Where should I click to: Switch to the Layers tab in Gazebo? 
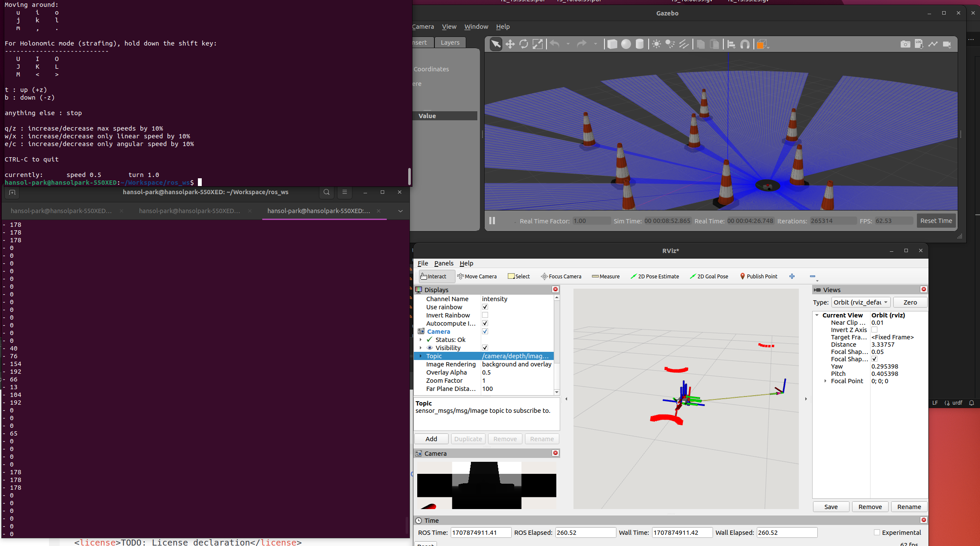(x=450, y=43)
